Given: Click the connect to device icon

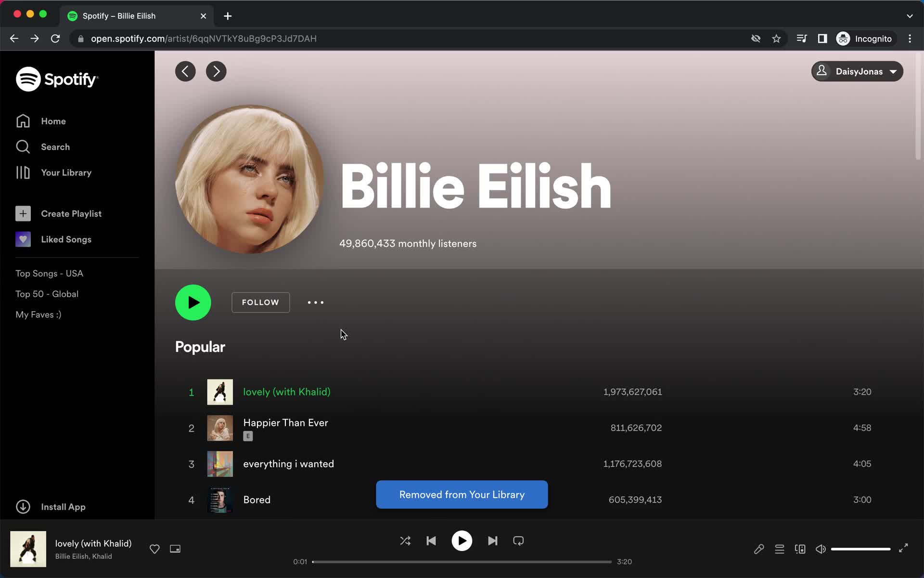Looking at the screenshot, I should pos(800,549).
